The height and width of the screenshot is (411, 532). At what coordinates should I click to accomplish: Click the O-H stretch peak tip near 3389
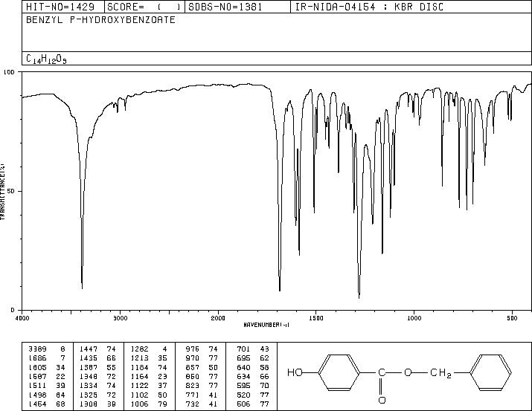click(x=82, y=288)
